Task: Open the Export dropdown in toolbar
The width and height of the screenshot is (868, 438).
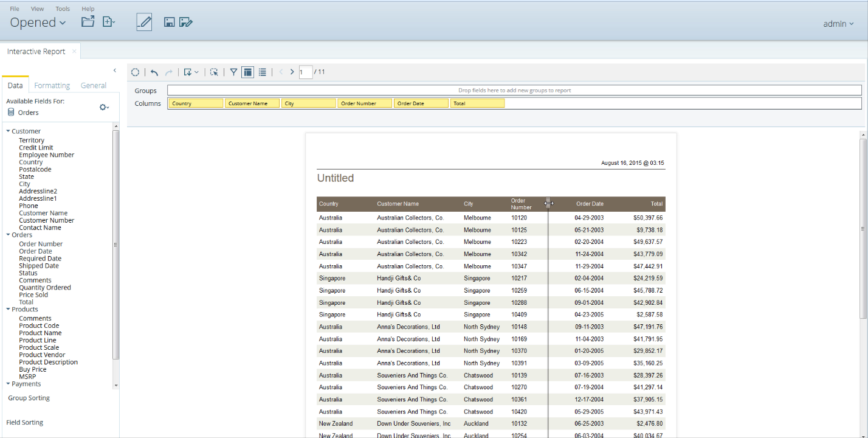Action: 191,72
